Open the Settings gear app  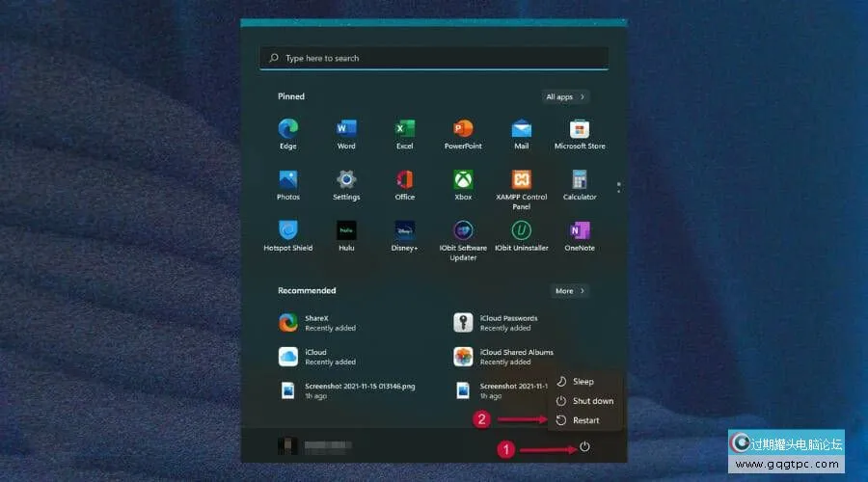click(346, 180)
